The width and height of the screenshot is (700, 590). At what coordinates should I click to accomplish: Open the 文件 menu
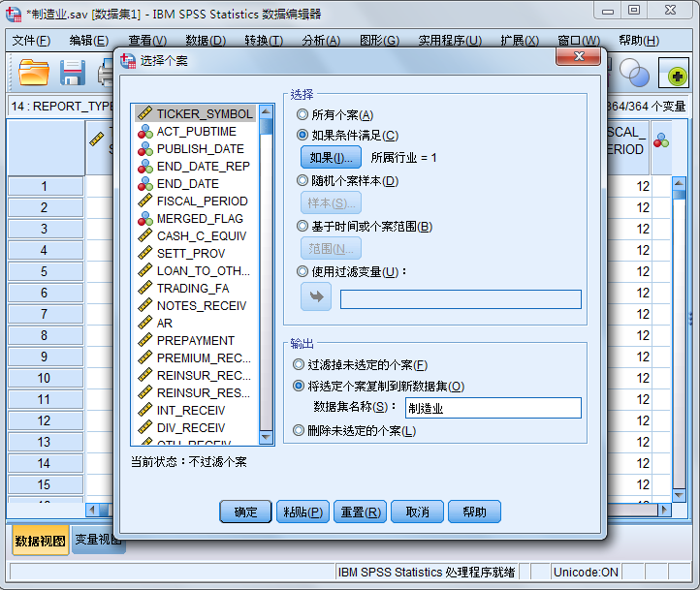pyautogui.click(x=31, y=41)
